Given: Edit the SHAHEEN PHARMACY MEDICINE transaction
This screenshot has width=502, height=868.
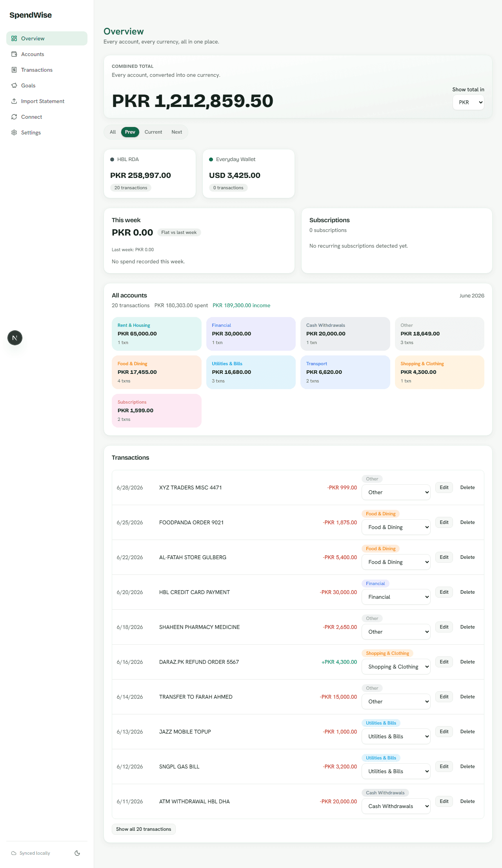Looking at the screenshot, I should click(x=444, y=627).
